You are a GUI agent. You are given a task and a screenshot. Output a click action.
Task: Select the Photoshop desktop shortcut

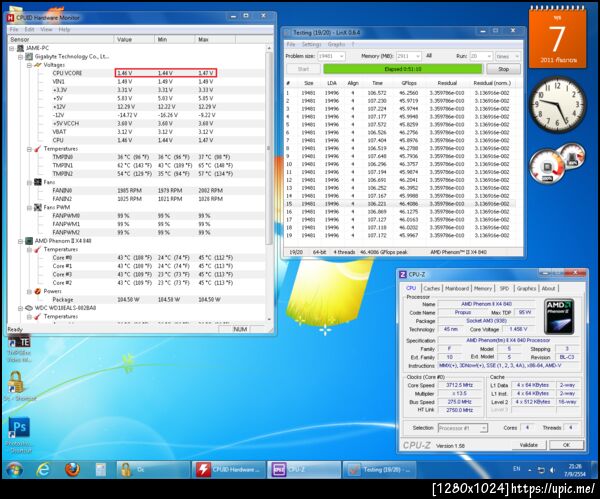pyautogui.click(x=19, y=435)
